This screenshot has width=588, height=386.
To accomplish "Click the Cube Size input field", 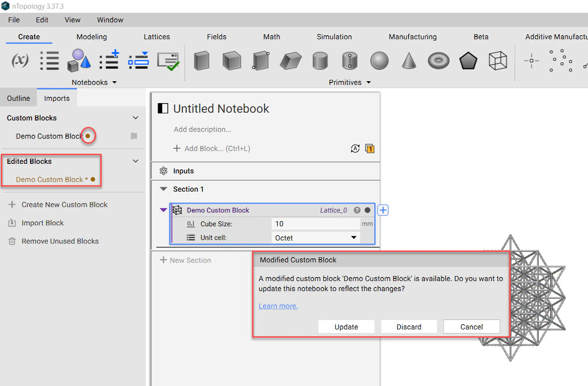I will (x=315, y=224).
